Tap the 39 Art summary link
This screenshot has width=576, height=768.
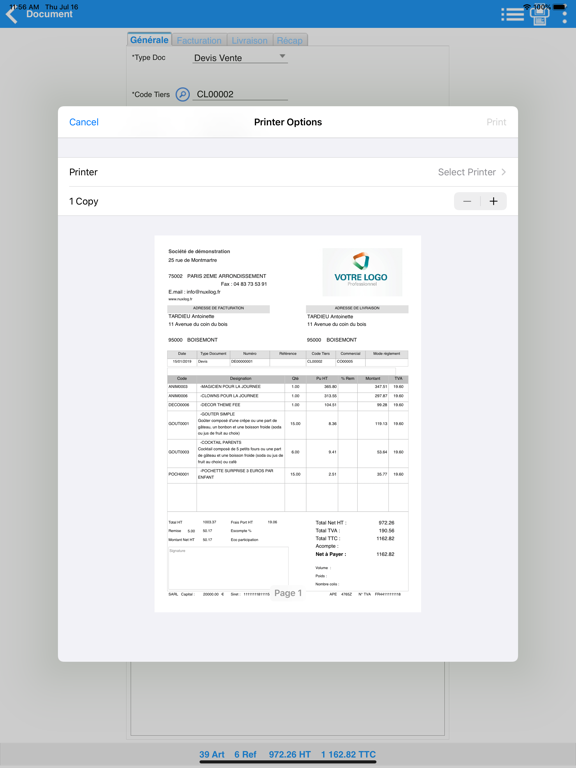tap(212, 754)
